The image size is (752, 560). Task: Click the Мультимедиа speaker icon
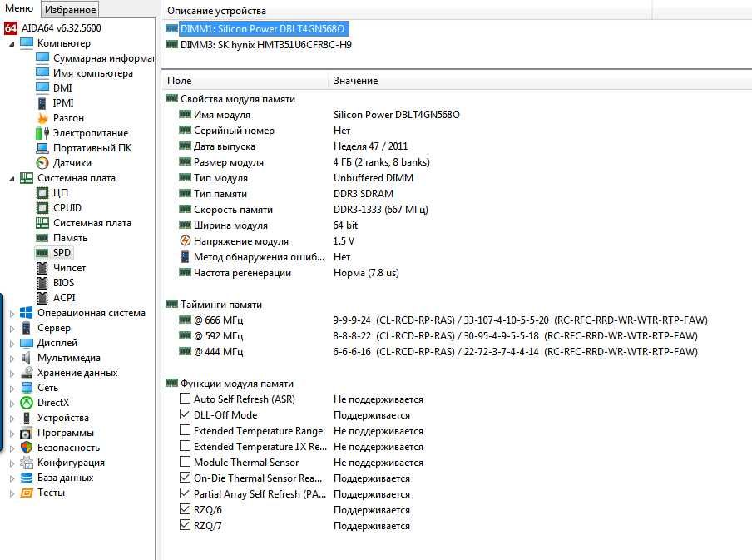tap(27, 358)
